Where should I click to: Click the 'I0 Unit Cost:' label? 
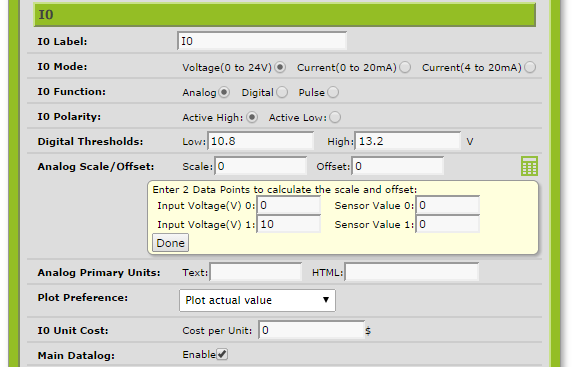(x=73, y=331)
